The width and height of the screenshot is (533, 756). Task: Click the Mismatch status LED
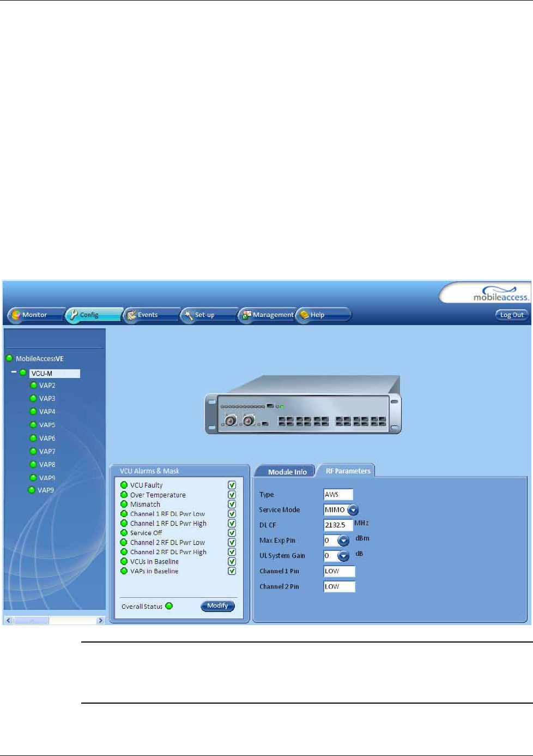click(x=124, y=504)
